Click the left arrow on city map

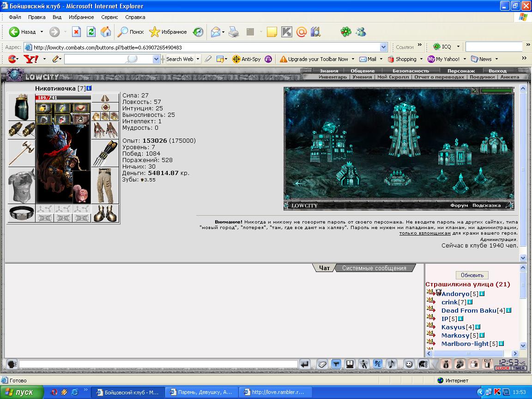tap(300, 183)
